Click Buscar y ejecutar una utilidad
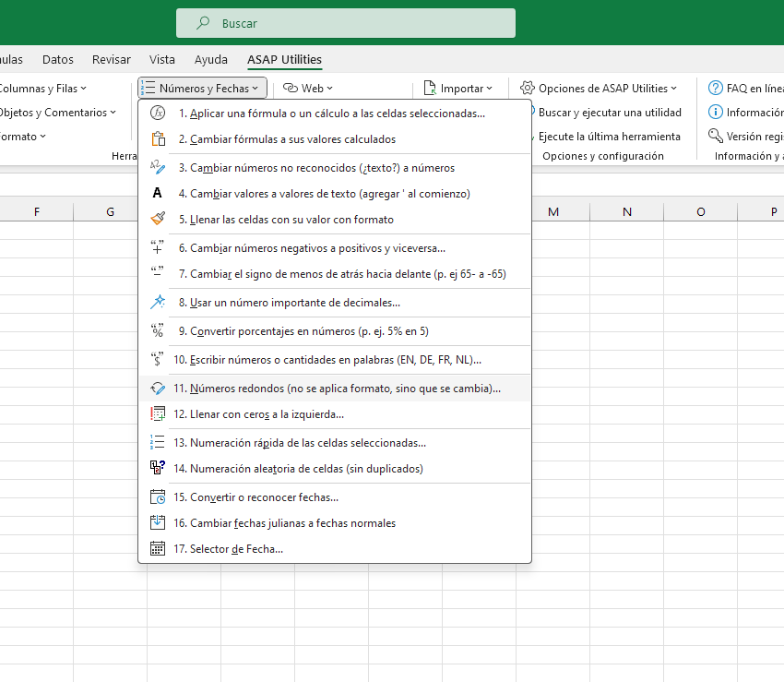784x682 pixels. (609, 113)
